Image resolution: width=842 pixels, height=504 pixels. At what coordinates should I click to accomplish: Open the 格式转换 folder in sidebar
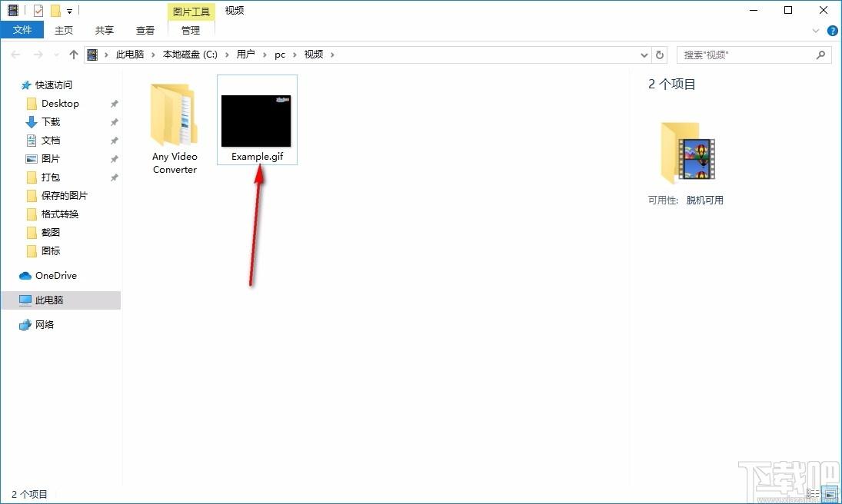(60, 214)
